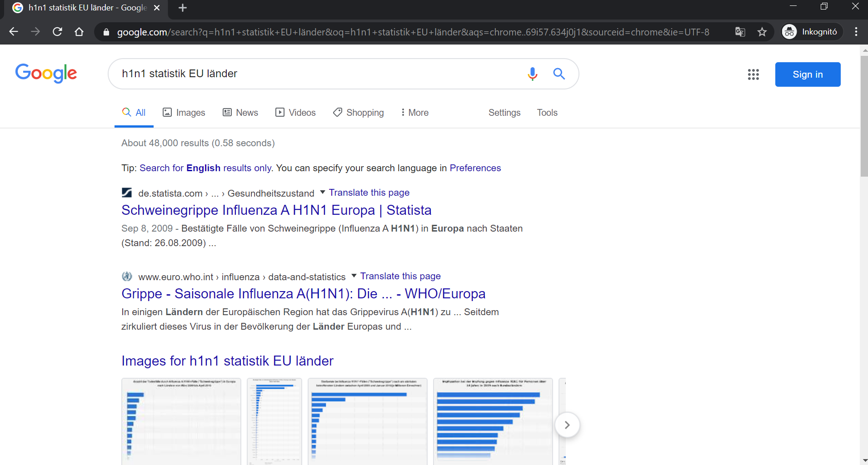Image resolution: width=868 pixels, height=465 pixels.
Task: Open Images for h1n1 statistik EU länder
Action: coord(227,361)
